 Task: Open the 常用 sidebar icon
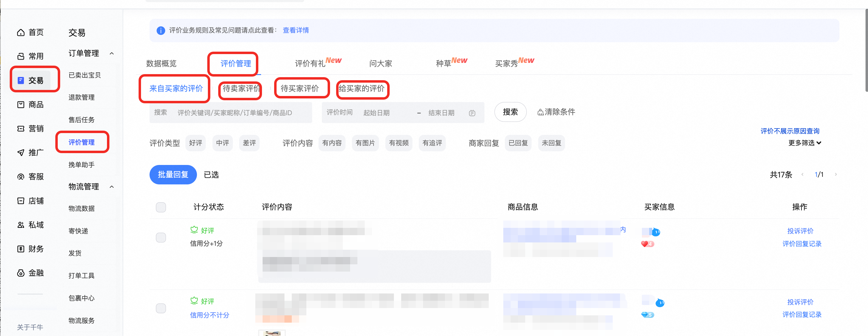(x=21, y=56)
